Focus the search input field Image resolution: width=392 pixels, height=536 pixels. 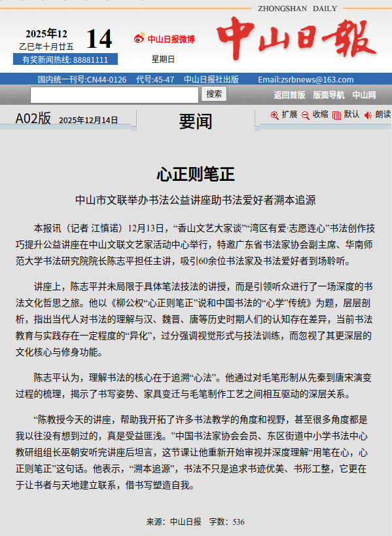pos(115,95)
